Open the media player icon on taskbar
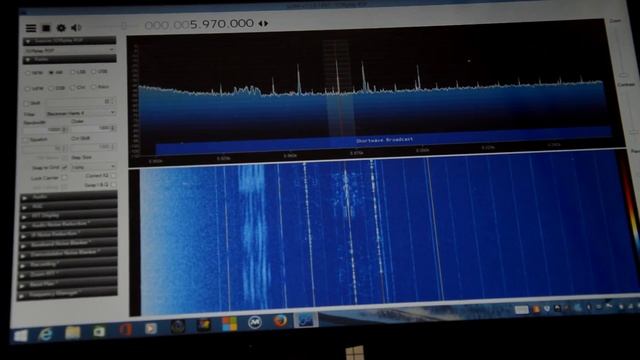The width and height of the screenshot is (640, 360). coord(151,328)
